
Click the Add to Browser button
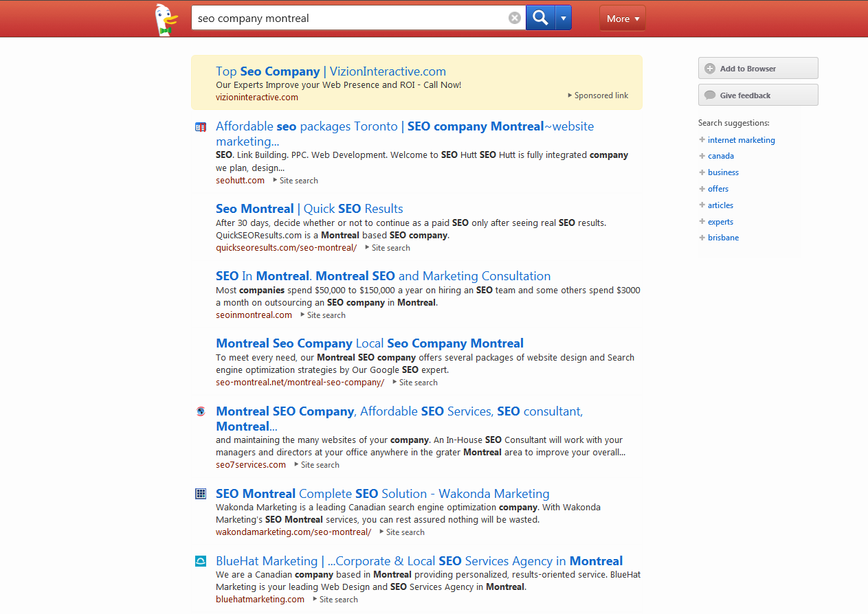point(757,68)
